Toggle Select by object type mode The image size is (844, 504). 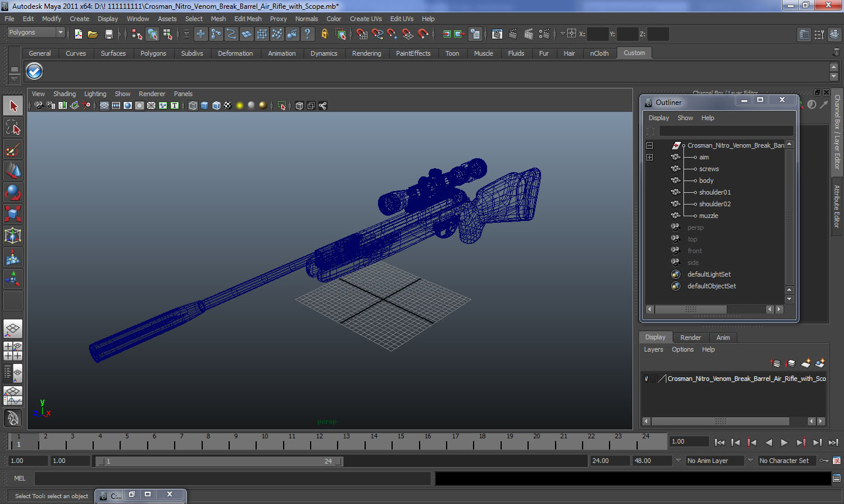coord(152,34)
